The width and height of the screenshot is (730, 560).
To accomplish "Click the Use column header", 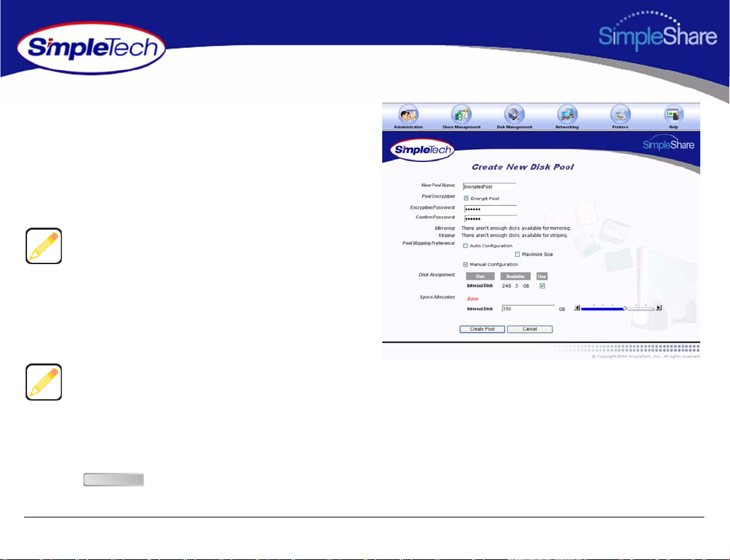I will 542,276.
